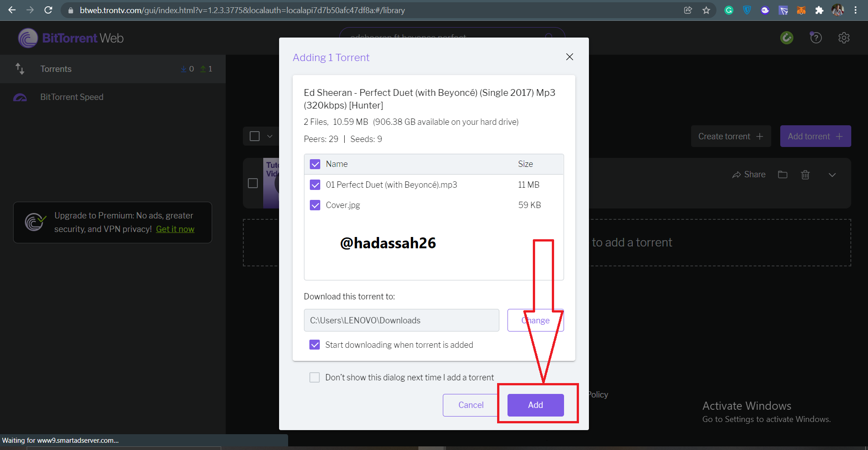
Task: Open the Bitwarden shield extension icon
Action: click(x=747, y=10)
